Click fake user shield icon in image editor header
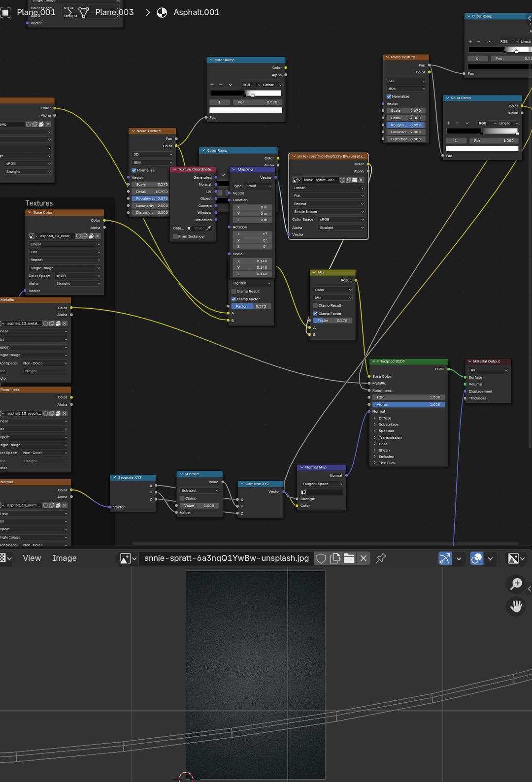The image size is (532, 782). point(321,558)
